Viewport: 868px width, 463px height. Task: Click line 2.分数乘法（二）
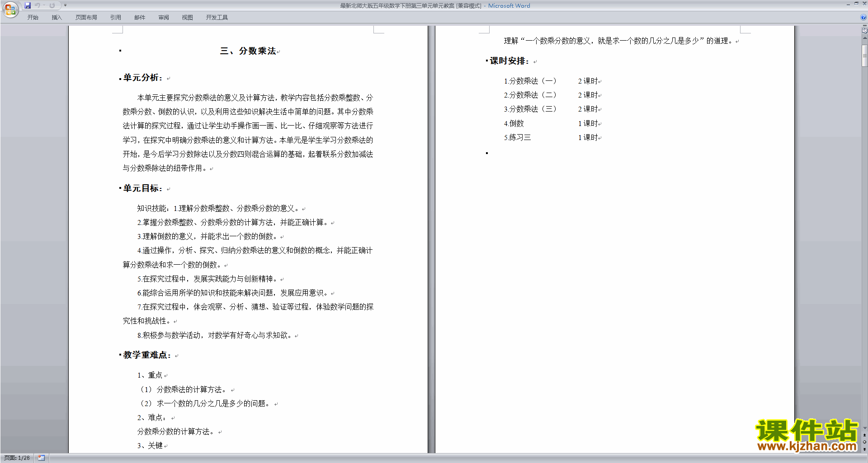530,95
